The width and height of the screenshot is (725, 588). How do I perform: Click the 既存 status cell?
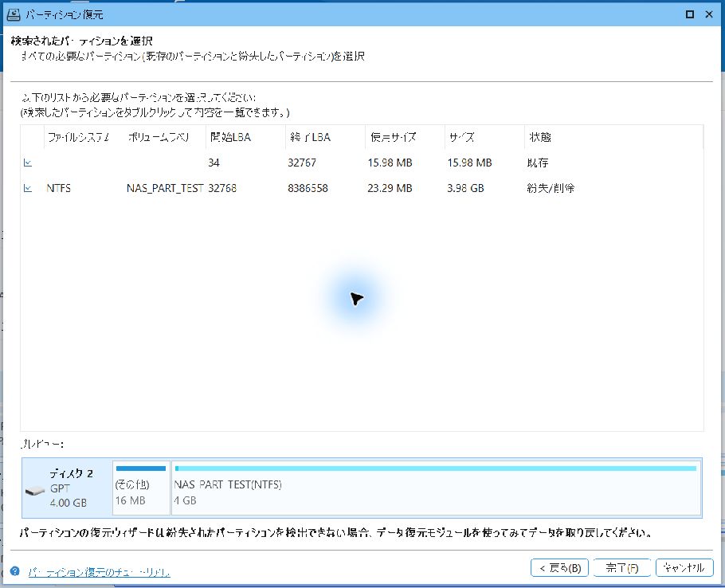(x=538, y=163)
